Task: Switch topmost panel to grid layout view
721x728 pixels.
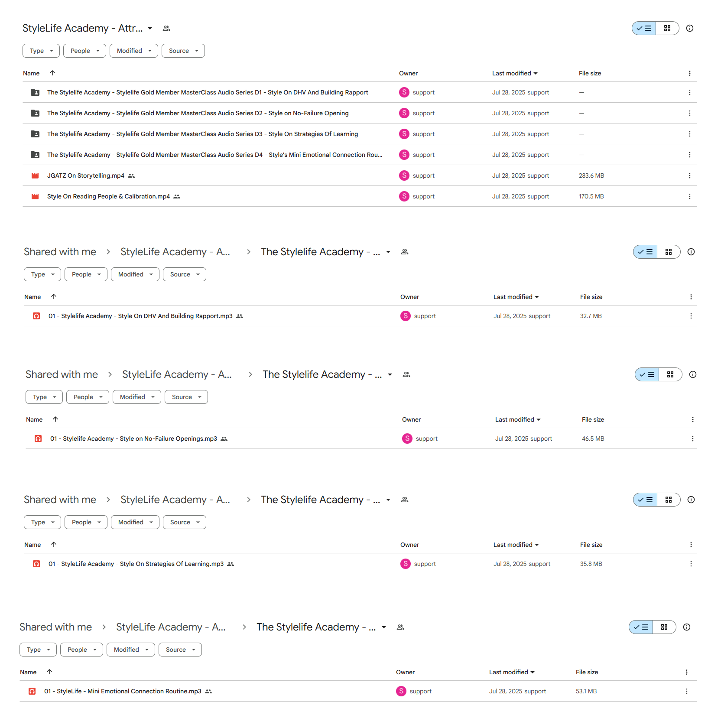Action: 667,28
